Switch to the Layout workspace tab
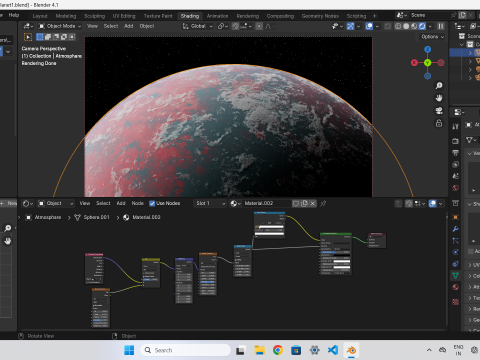This screenshot has width=480, height=360. (40, 16)
